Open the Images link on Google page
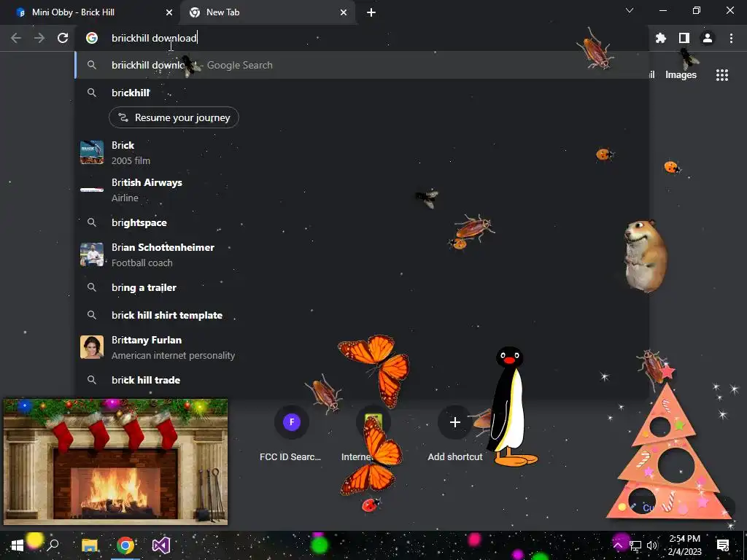The height and width of the screenshot is (560, 747). [681, 75]
